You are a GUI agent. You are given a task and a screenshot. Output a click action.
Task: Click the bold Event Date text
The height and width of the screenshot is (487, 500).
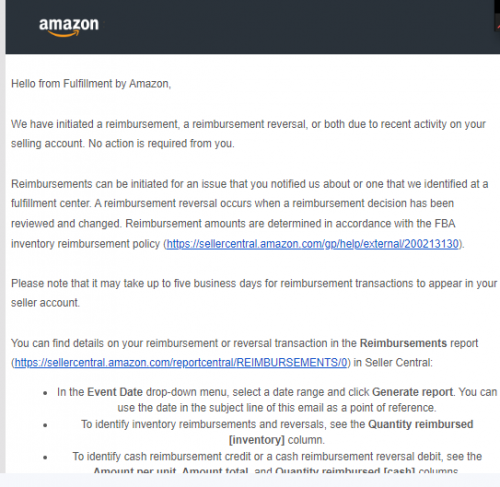coord(115,392)
